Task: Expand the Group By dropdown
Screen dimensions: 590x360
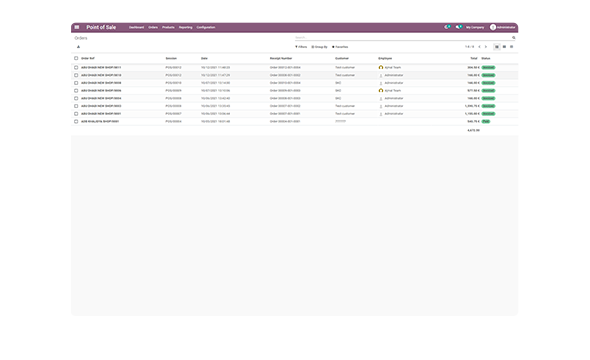Action: coord(319,47)
